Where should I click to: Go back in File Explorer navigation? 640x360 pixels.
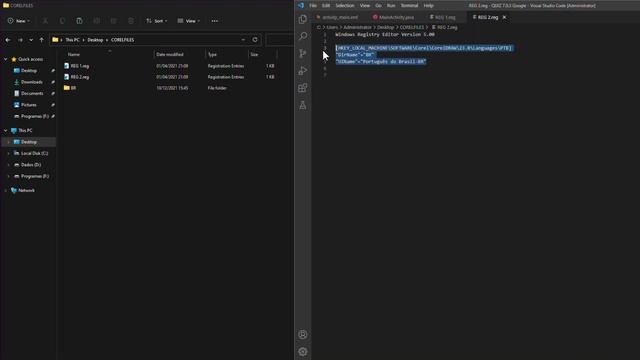click(x=8, y=40)
